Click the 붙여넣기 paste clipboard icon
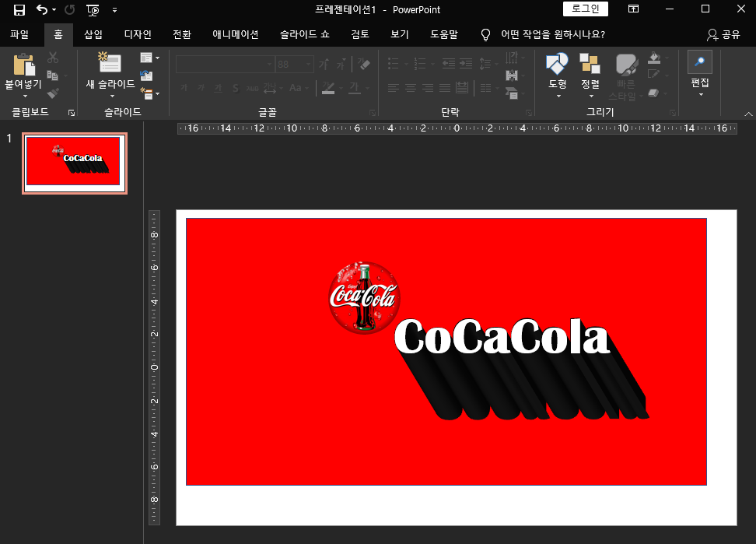 [23, 65]
